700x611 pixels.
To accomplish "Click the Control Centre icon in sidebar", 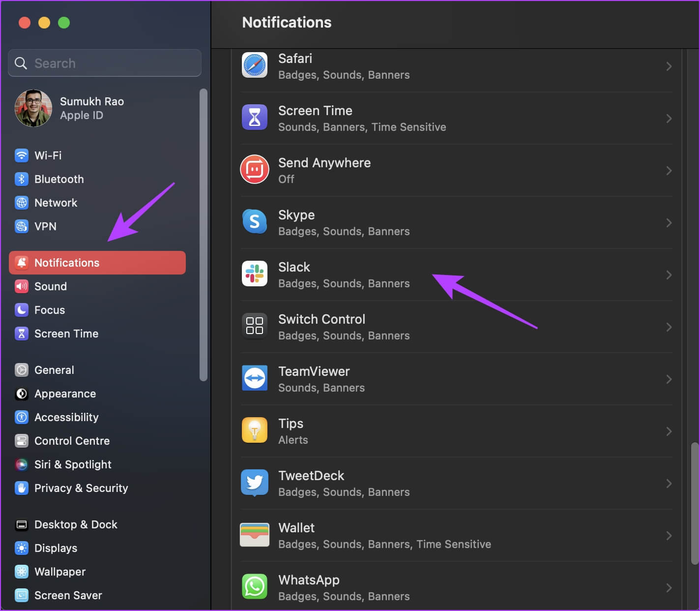I will (x=22, y=441).
